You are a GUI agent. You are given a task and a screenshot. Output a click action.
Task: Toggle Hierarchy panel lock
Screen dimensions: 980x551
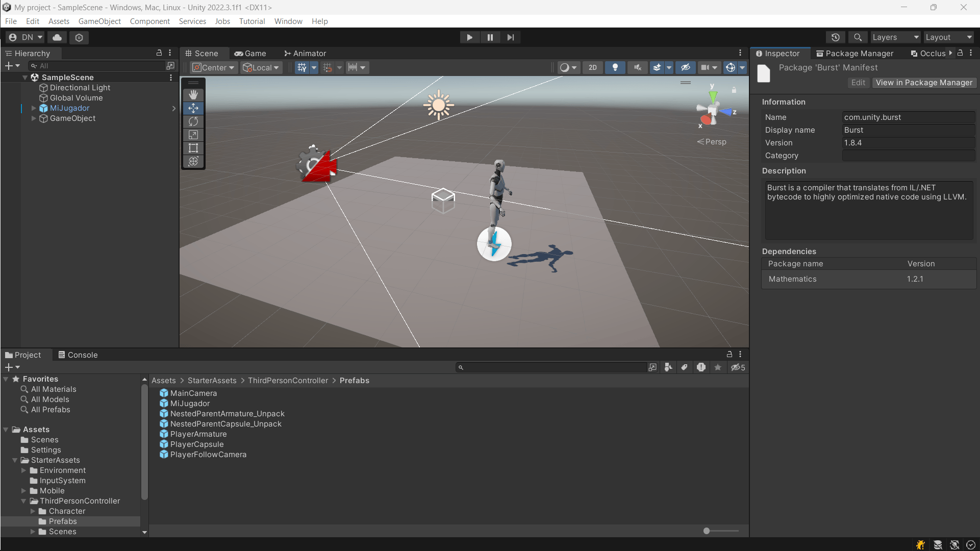(x=159, y=53)
